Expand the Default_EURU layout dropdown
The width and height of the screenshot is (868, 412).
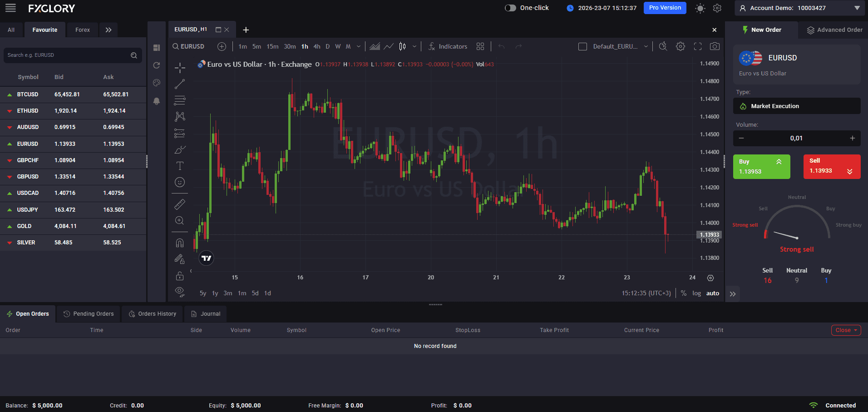coord(646,46)
